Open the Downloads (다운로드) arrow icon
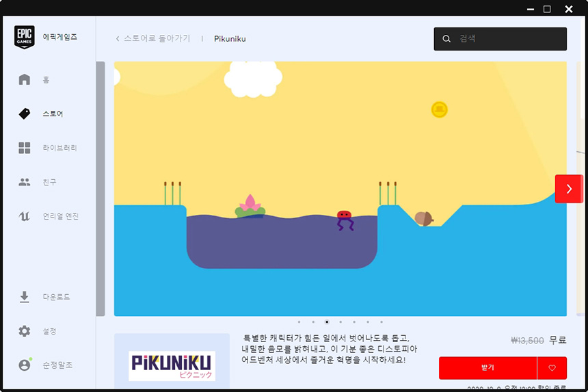588x392 pixels. click(25, 297)
